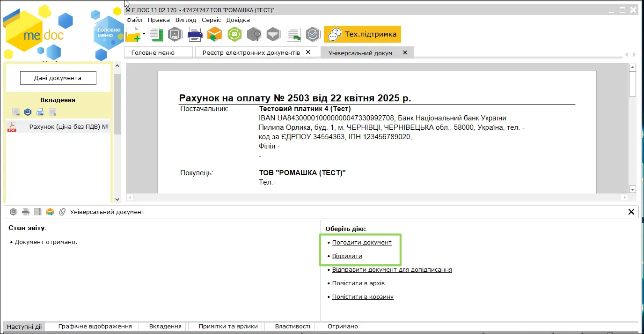Image resolution: width=644 pixels, height=334 pixels.
Task: Click document viewer vertical scrollbar down arrow
Action: tap(632, 189)
